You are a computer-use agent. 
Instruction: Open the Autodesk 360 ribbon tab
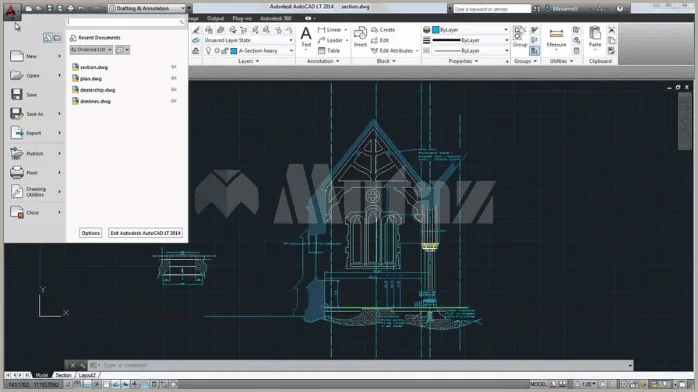pos(276,18)
